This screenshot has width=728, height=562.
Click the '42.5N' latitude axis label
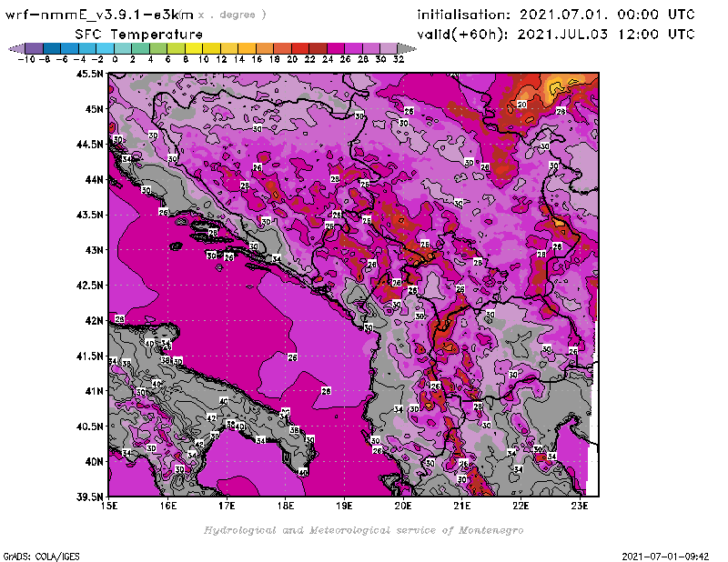coord(89,285)
